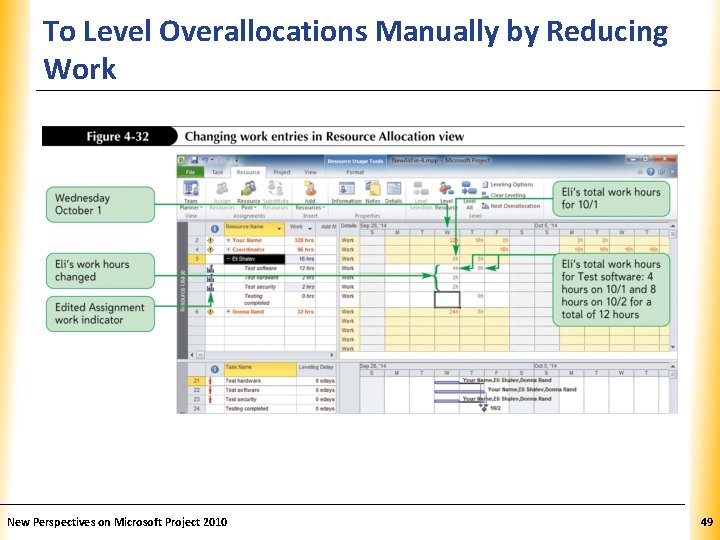The width and height of the screenshot is (720, 540).
Task: Click upper pane vertical scrollbar down arrow
Action: [673, 348]
